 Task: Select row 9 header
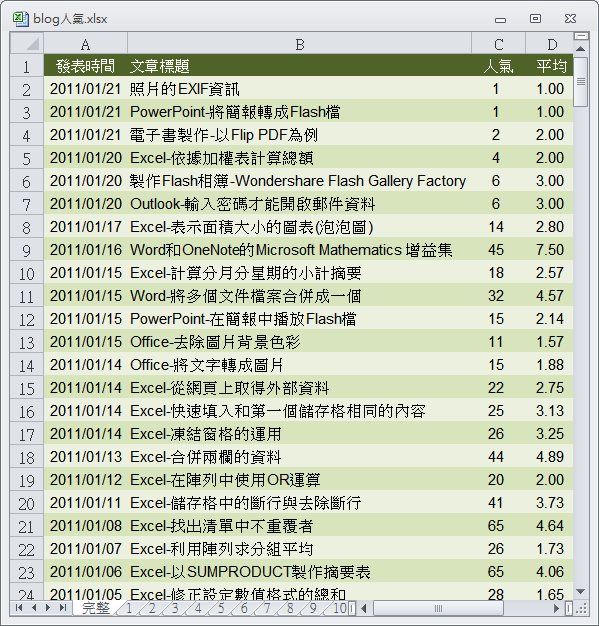coord(27,250)
